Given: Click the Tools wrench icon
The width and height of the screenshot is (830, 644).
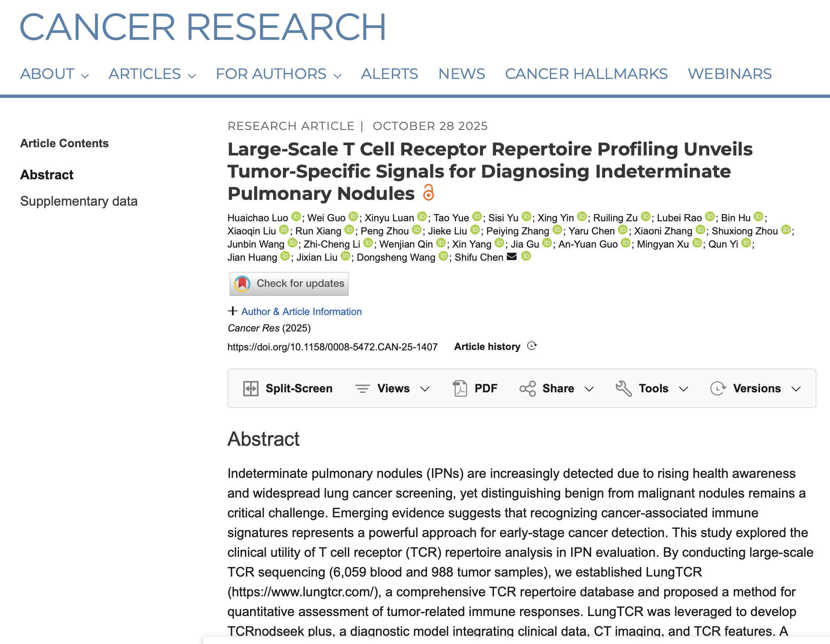Looking at the screenshot, I should tap(624, 389).
